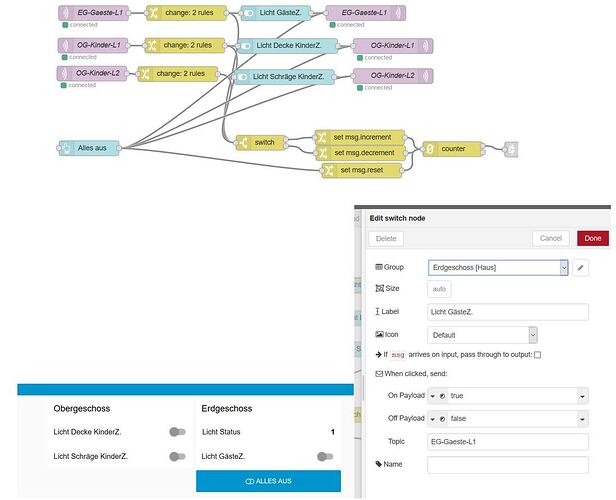Select the switch node in the flow
The image size is (616, 500).
[x=262, y=142]
